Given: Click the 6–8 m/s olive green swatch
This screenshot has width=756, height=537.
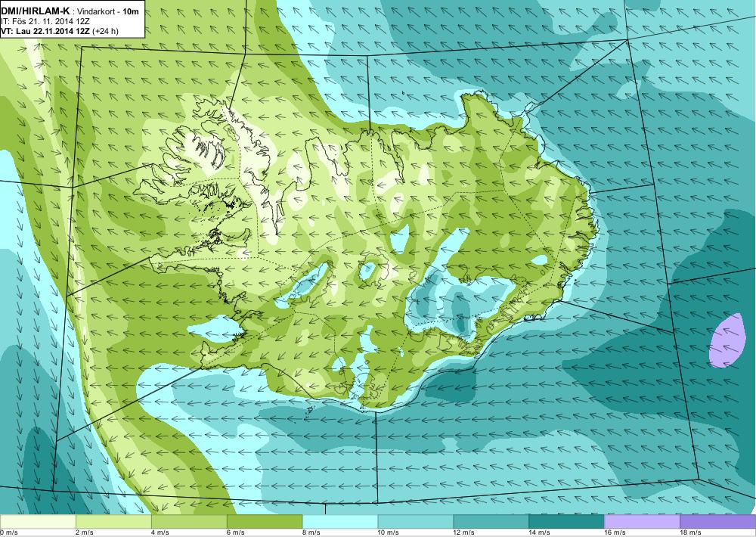Looking at the screenshot, I should click(x=264, y=521).
